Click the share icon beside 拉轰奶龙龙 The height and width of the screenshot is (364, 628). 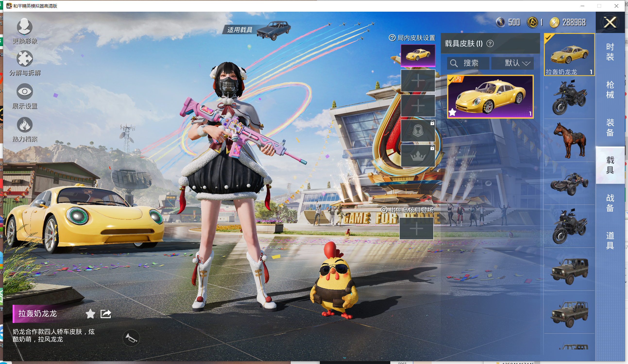pos(106,314)
